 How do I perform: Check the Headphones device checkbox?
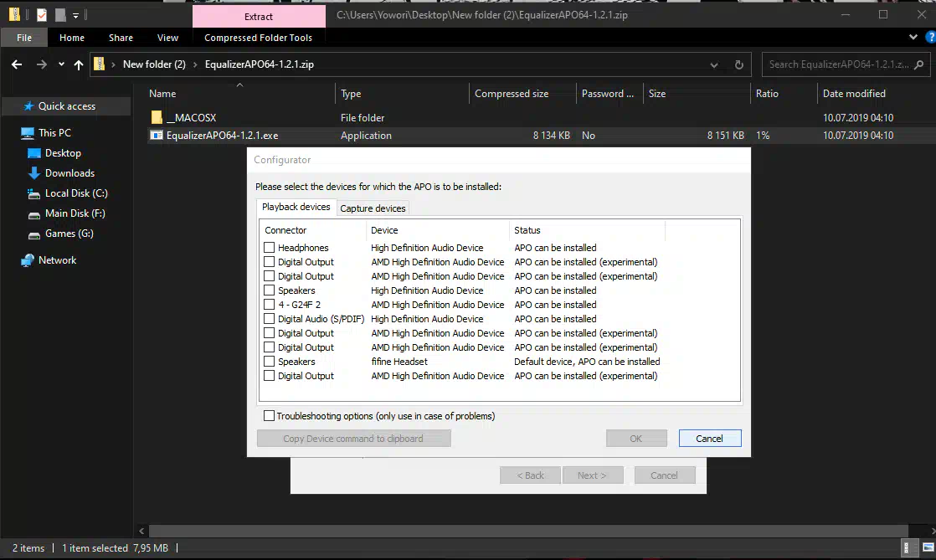point(270,247)
